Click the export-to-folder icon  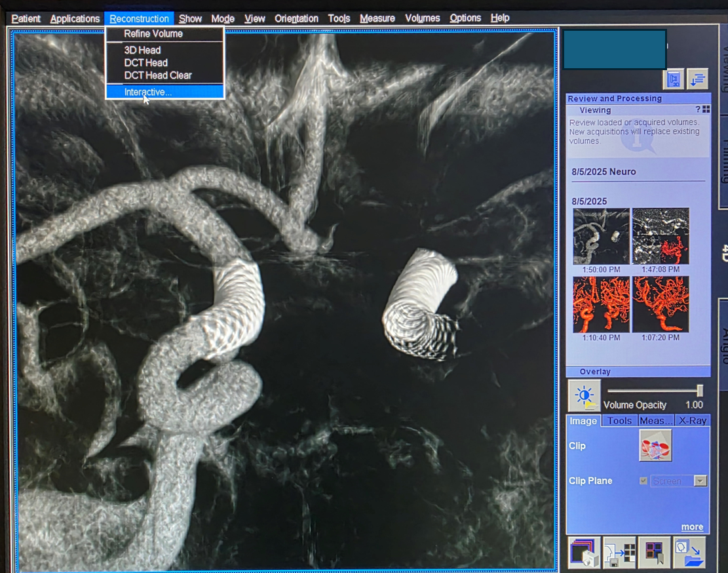689,553
